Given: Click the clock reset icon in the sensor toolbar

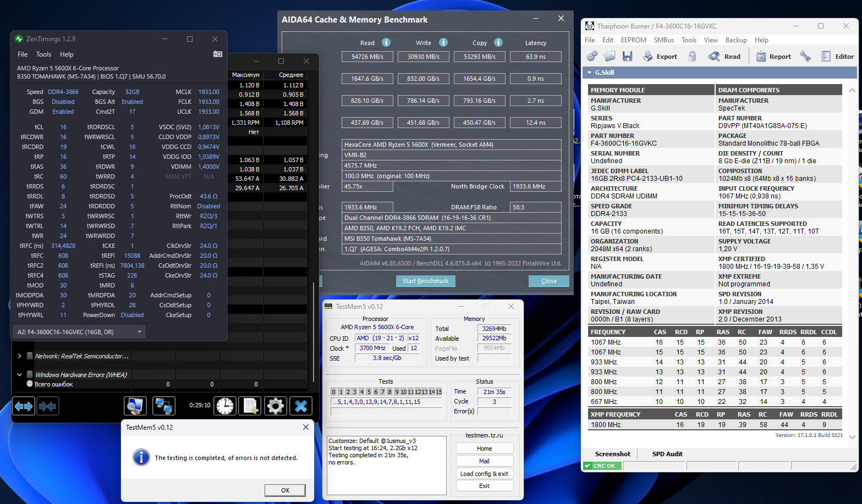Looking at the screenshot, I should point(225,406).
